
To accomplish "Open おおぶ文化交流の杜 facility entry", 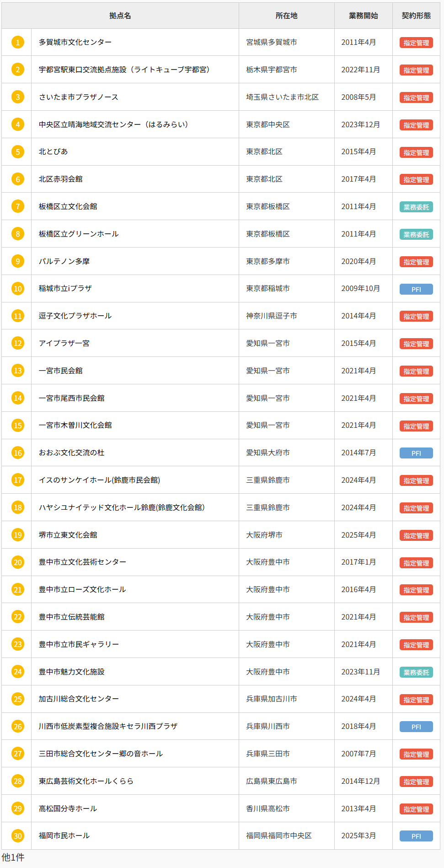I will tap(71, 453).
